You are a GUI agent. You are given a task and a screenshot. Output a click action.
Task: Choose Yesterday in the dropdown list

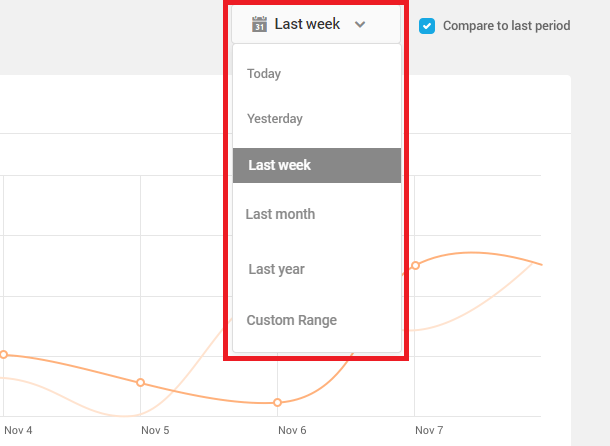coord(275,119)
